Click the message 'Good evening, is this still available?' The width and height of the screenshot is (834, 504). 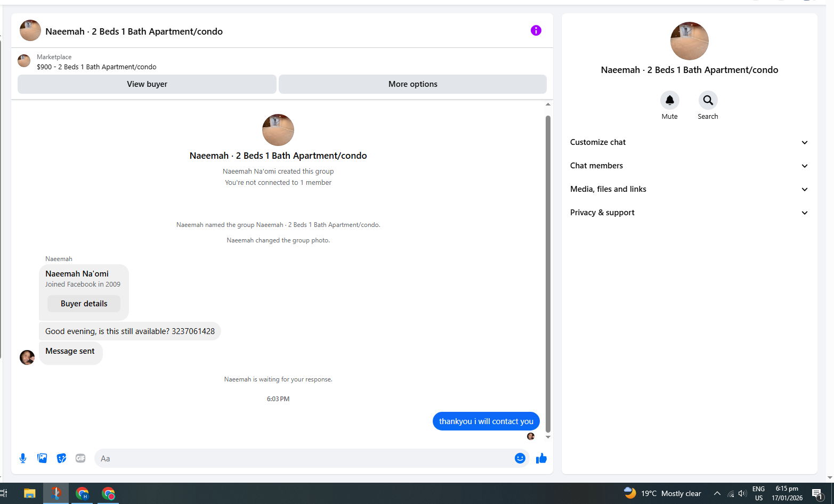tap(130, 331)
